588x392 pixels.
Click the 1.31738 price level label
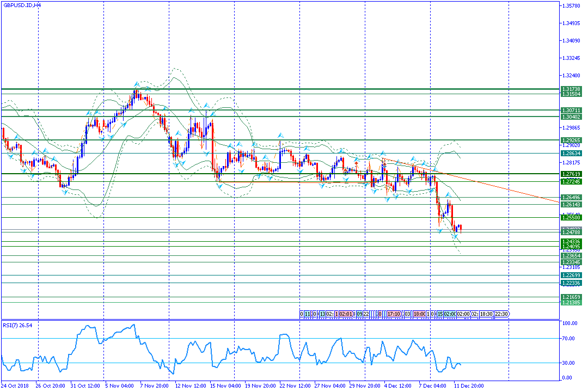[571, 89]
